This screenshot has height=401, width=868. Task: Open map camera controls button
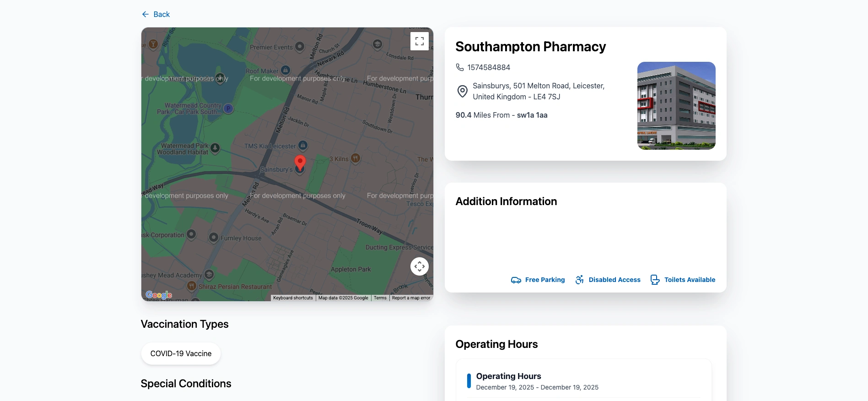tap(419, 266)
